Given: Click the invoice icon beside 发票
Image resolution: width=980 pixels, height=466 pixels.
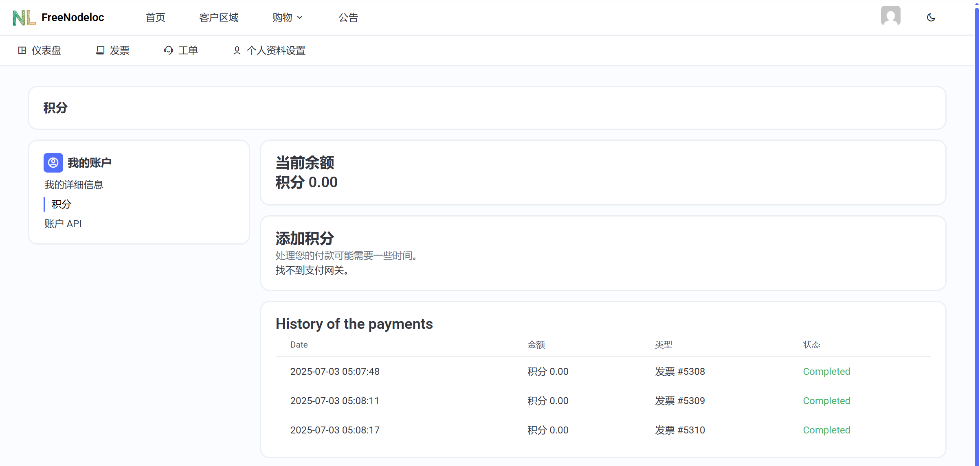Looking at the screenshot, I should (100, 50).
